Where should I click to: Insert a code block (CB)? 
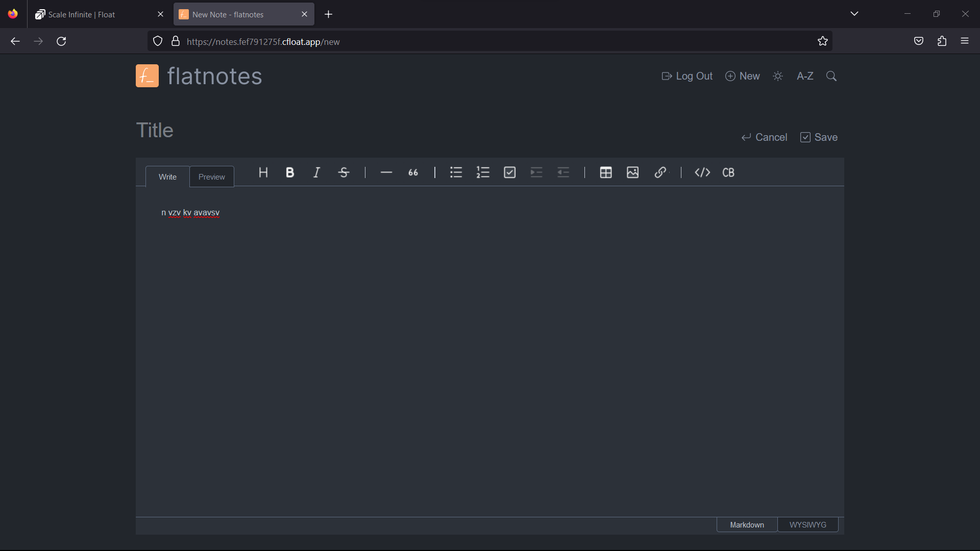click(728, 172)
